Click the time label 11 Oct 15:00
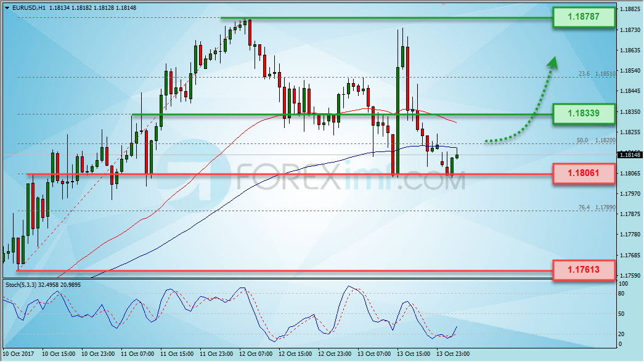644x362 pixels. (x=177, y=354)
